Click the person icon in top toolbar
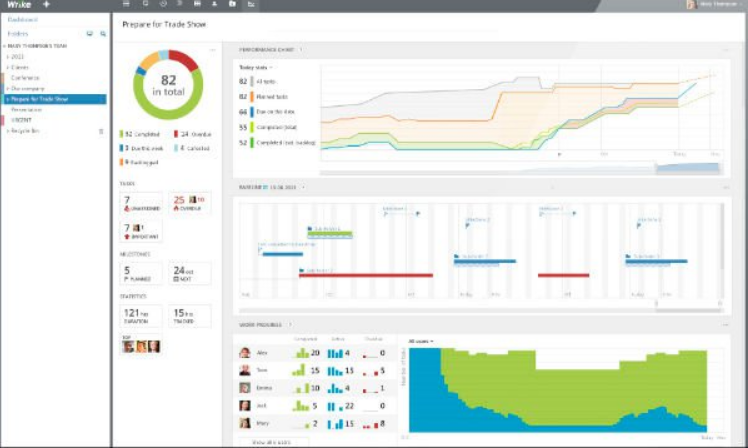748x448 pixels. click(x=214, y=5)
